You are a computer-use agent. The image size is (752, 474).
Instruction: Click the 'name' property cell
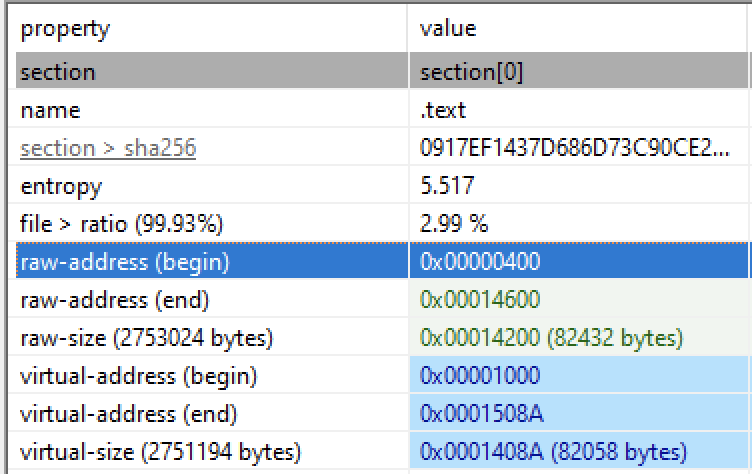[50, 111]
